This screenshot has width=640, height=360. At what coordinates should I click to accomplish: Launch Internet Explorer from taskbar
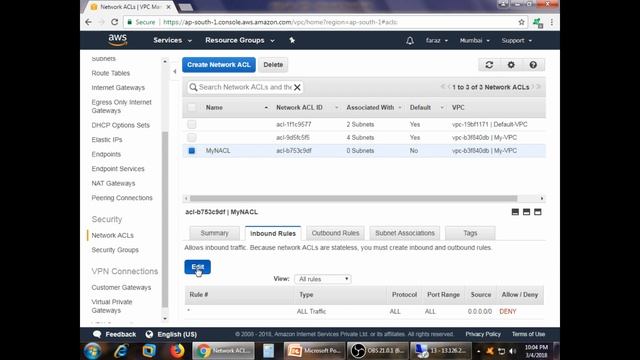point(121,351)
